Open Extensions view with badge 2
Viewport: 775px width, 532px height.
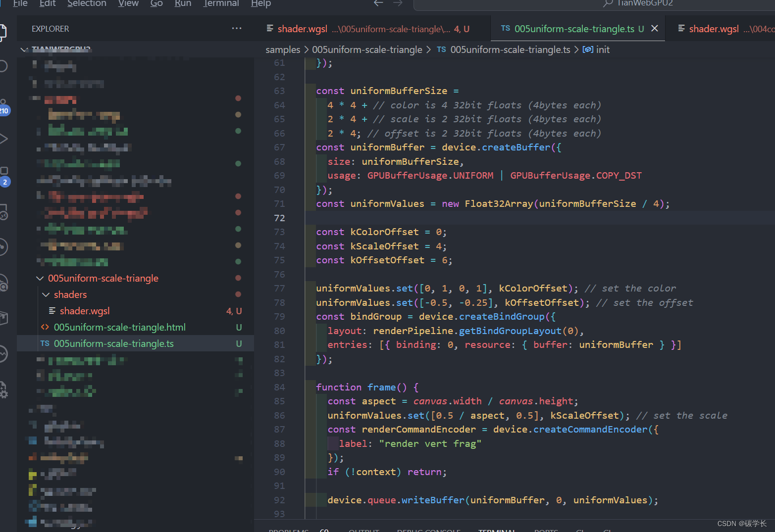point(4,177)
